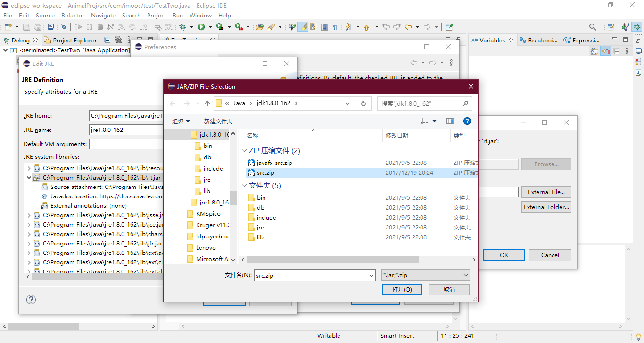Click the JRE name input field

[x=126, y=130]
